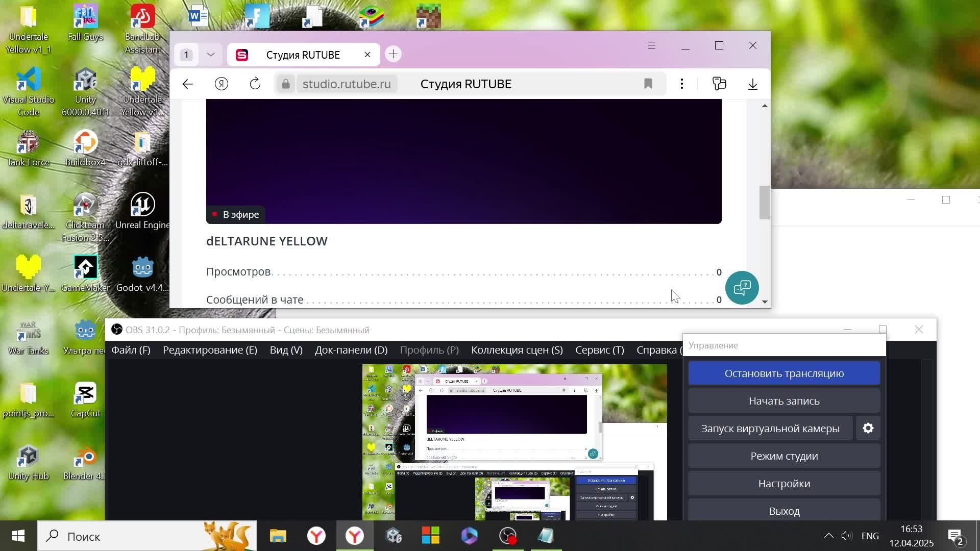Open the three-dot page menu
This screenshot has height=551, width=980.
pyautogui.click(x=682, y=84)
